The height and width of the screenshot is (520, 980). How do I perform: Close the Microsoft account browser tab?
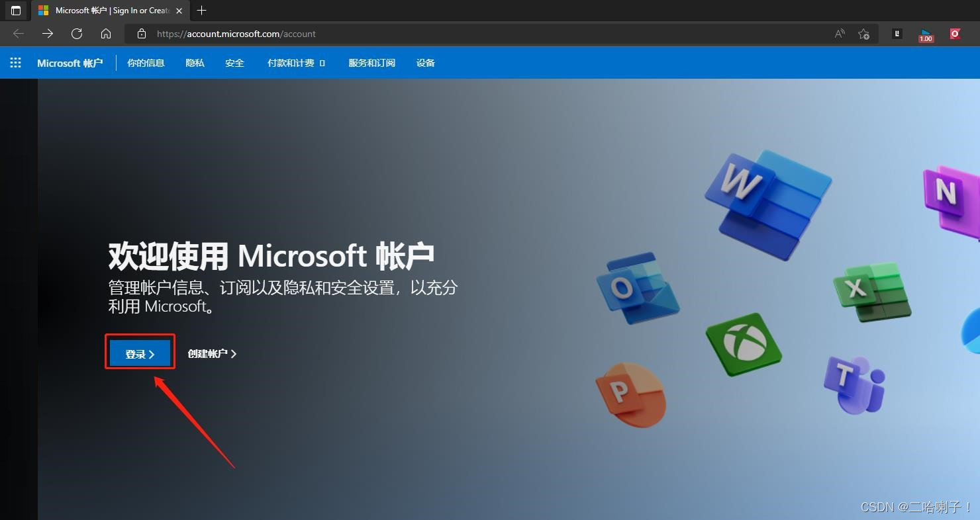[x=179, y=11]
